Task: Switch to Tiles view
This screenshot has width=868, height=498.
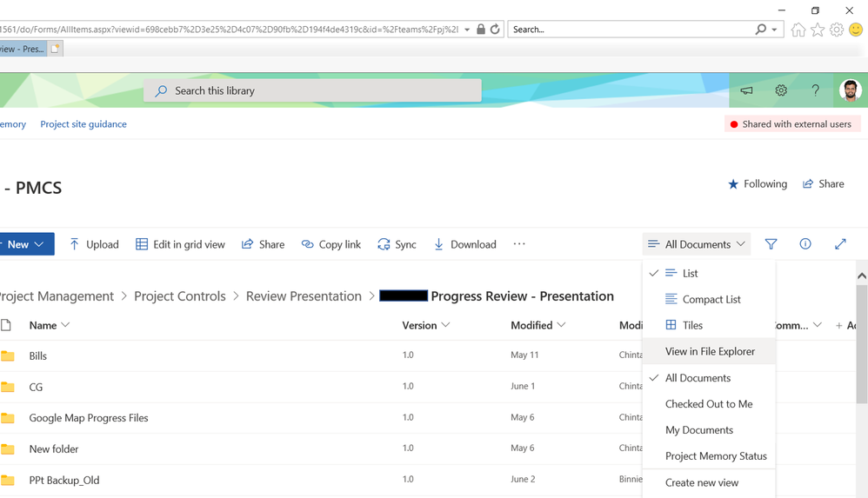Action: (709, 325)
